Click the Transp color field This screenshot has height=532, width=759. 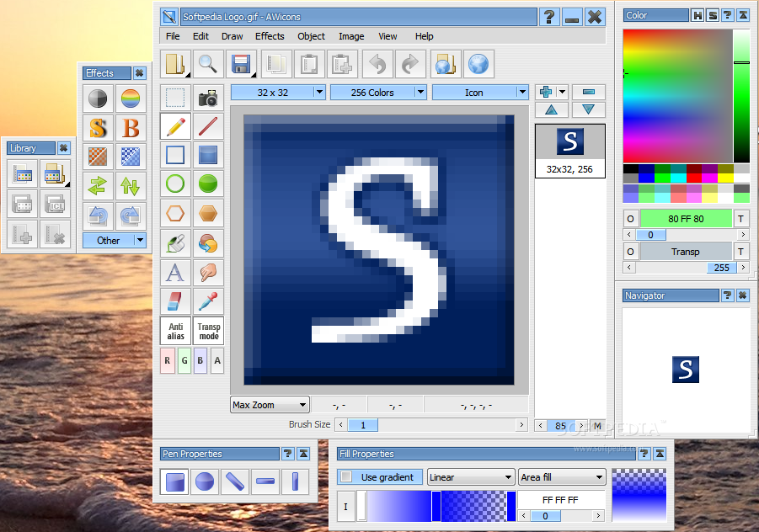(686, 252)
